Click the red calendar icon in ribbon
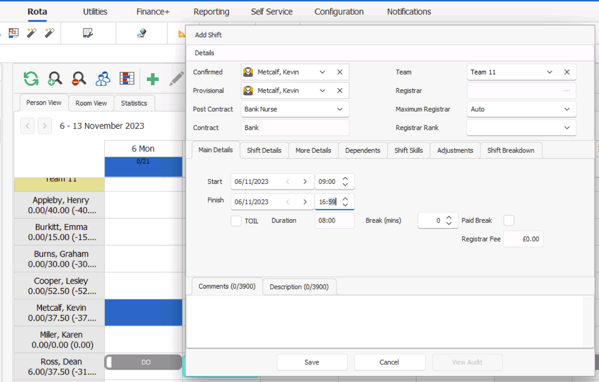 [14, 33]
